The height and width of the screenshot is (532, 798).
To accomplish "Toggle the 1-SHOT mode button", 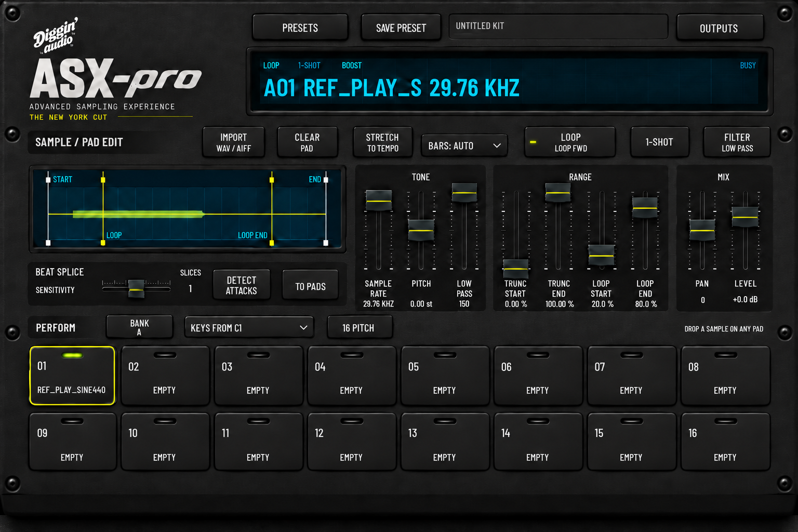I will coord(659,142).
